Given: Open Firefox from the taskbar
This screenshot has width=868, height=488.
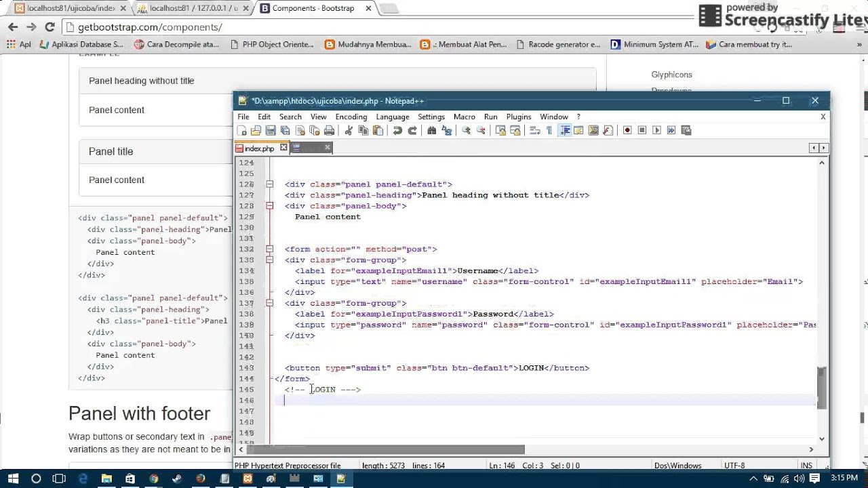Looking at the screenshot, I should [x=200, y=479].
